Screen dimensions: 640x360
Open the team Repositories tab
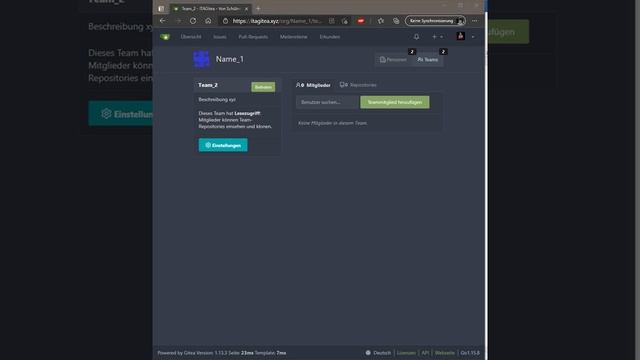tap(358, 85)
